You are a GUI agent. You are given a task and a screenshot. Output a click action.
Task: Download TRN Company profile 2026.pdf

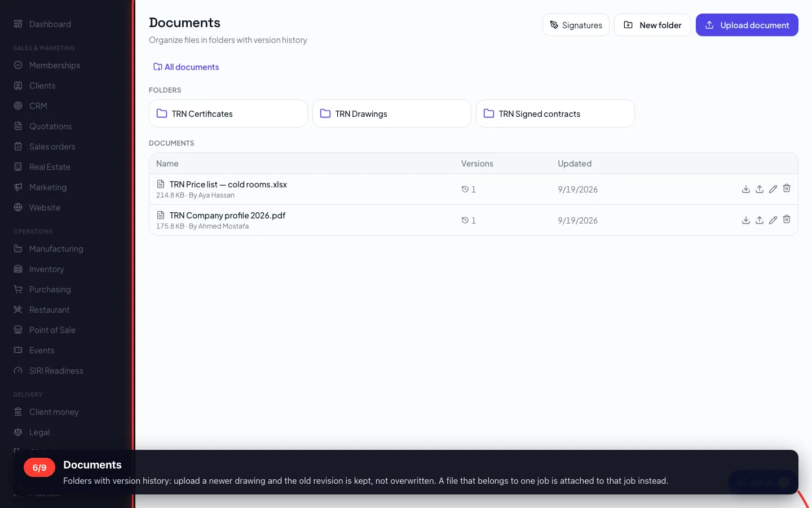[746, 220]
